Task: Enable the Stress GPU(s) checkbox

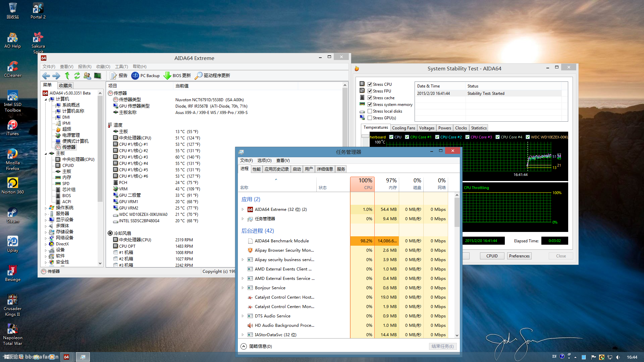Action: pos(370,118)
